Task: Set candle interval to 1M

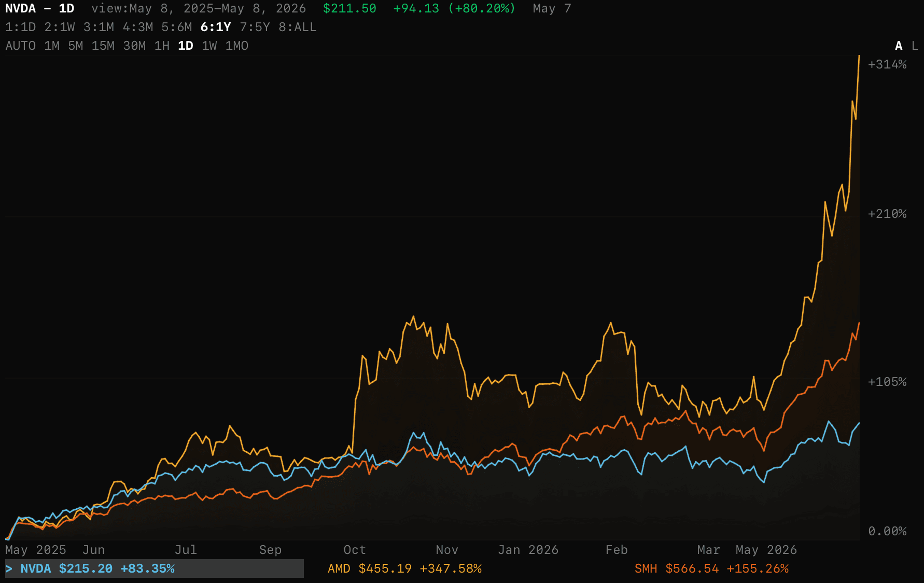Action: pyautogui.click(x=52, y=46)
